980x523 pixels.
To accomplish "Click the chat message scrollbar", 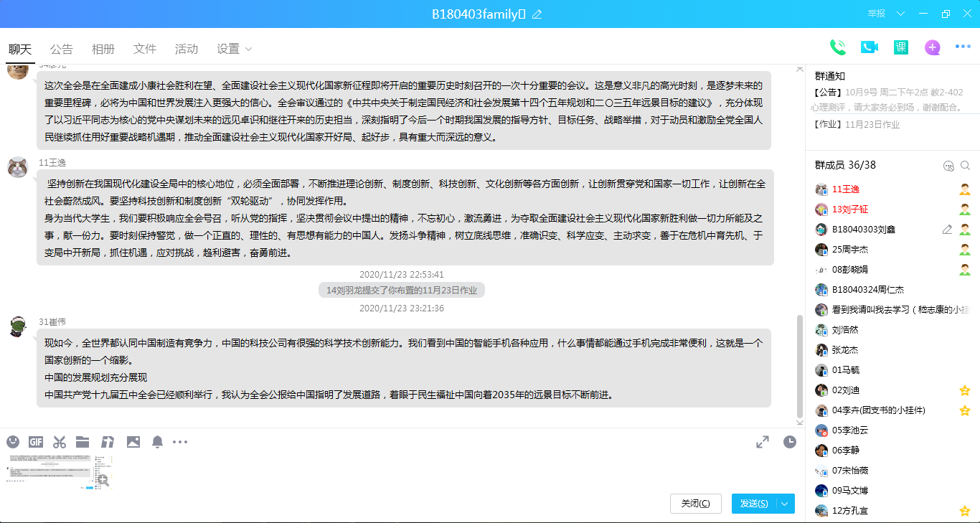I will point(800,366).
